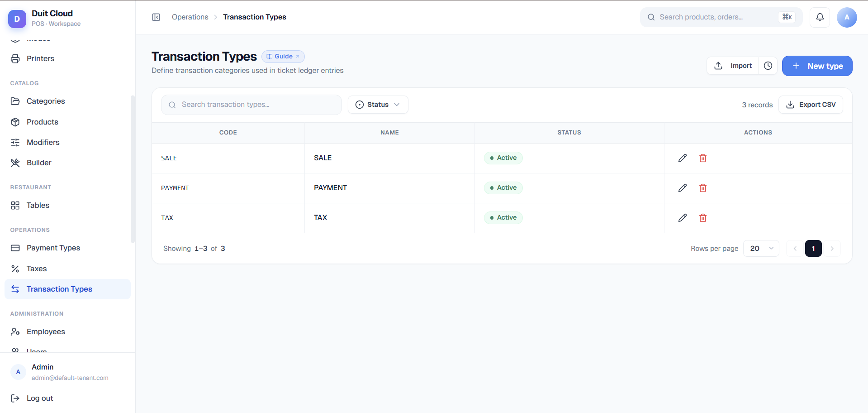Go to next page arrow

pos(832,248)
